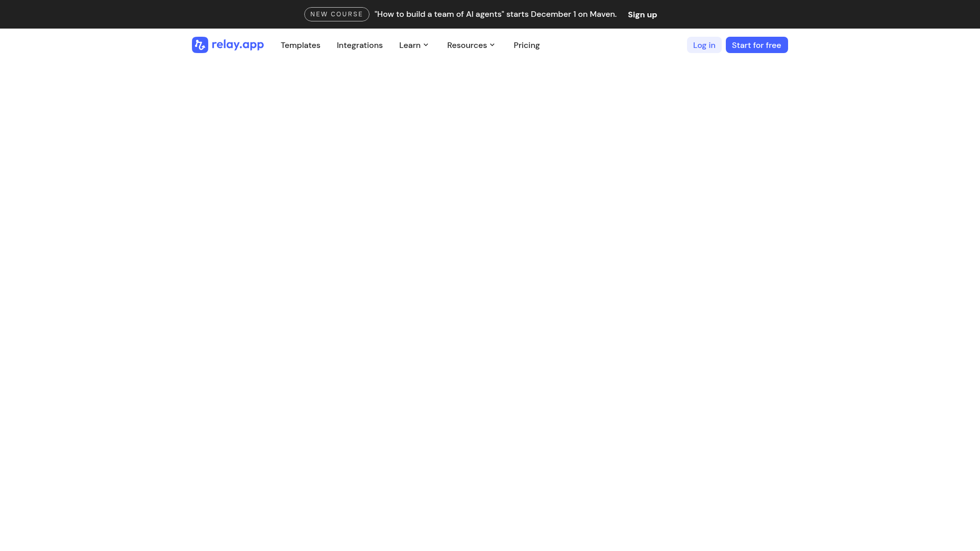Open the Resources navigation menu
This screenshot has width=980, height=551.
click(470, 45)
